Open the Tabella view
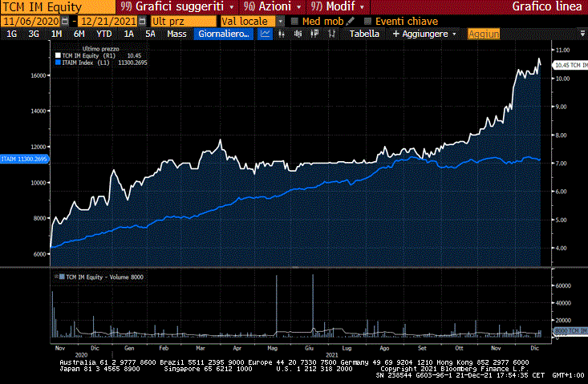The image size is (588, 384). pos(364,34)
